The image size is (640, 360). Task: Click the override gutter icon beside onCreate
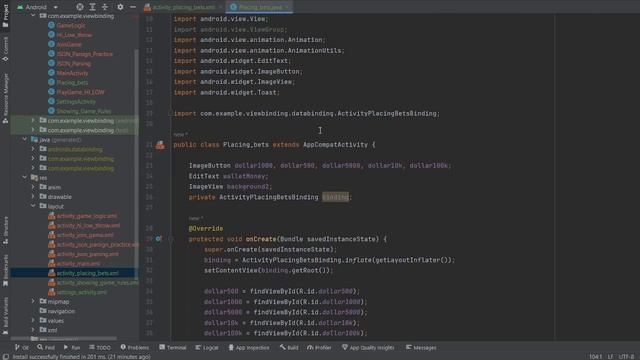click(158, 239)
